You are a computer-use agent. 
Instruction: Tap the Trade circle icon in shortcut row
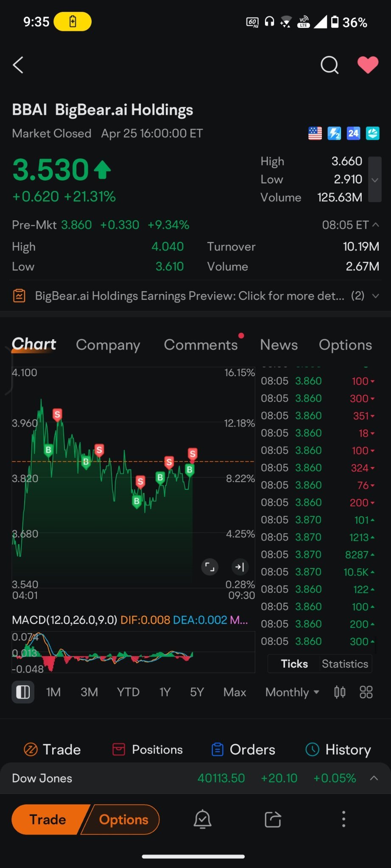[31, 749]
